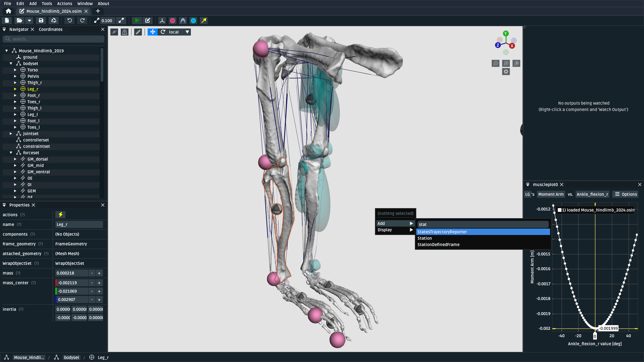Expand the Foot_r body node
644x362 pixels.
click(x=15, y=95)
